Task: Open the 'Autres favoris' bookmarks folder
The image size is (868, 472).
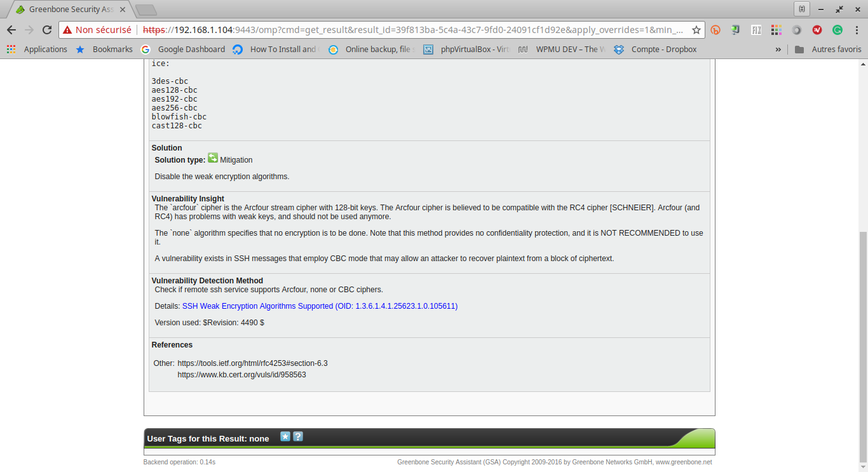Action: [828, 49]
